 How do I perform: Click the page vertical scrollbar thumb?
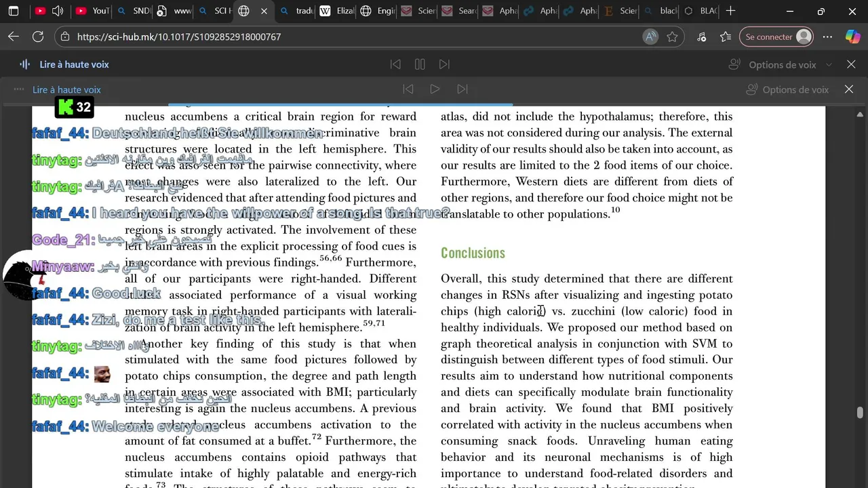[860, 413]
